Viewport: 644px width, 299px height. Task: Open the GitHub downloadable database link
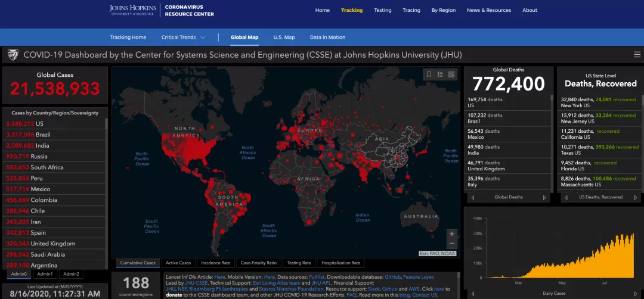click(393, 278)
